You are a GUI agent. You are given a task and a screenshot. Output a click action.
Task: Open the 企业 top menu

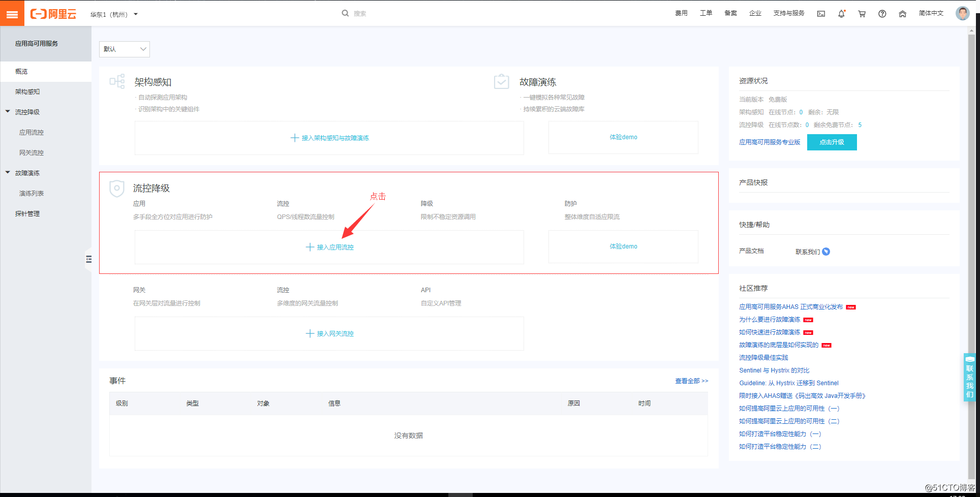pos(755,13)
